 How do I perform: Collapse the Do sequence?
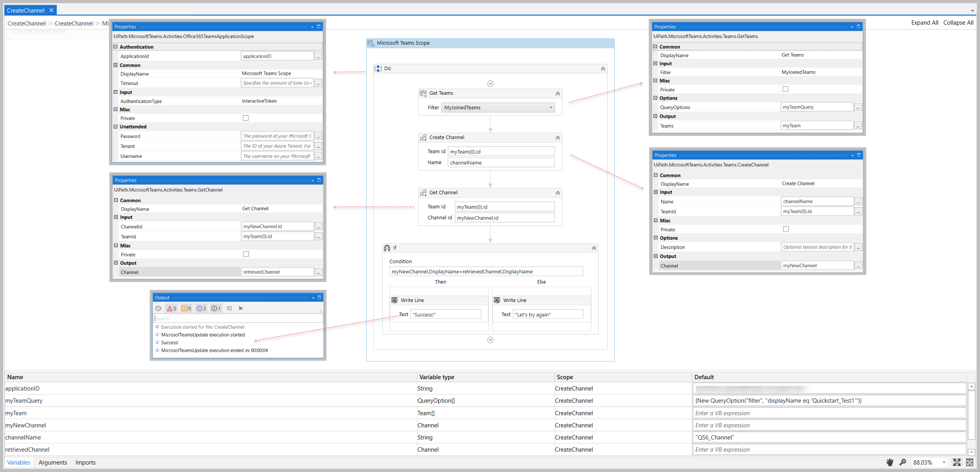coord(603,69)
